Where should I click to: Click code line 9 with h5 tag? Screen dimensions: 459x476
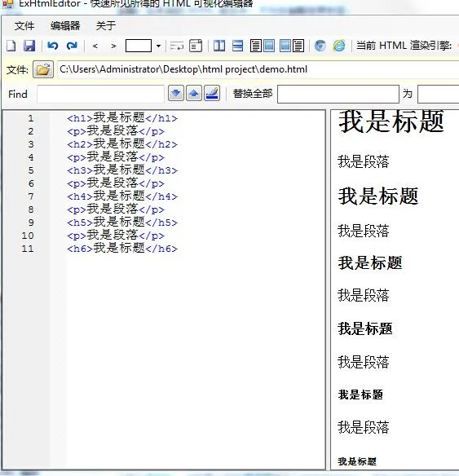pyautogui.click(x=122, y=223)
